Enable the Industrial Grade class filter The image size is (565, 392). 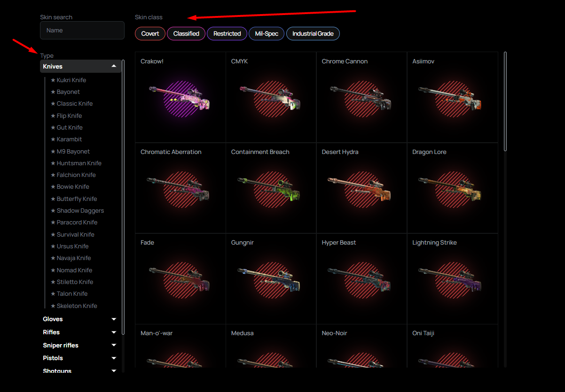313,34
